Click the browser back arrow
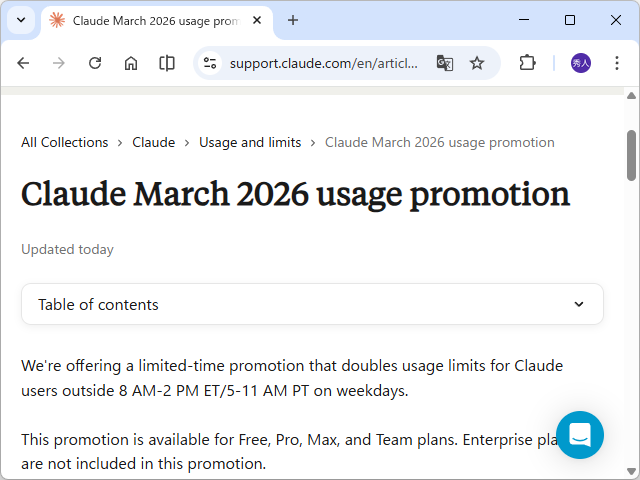 tap(23, 63)
